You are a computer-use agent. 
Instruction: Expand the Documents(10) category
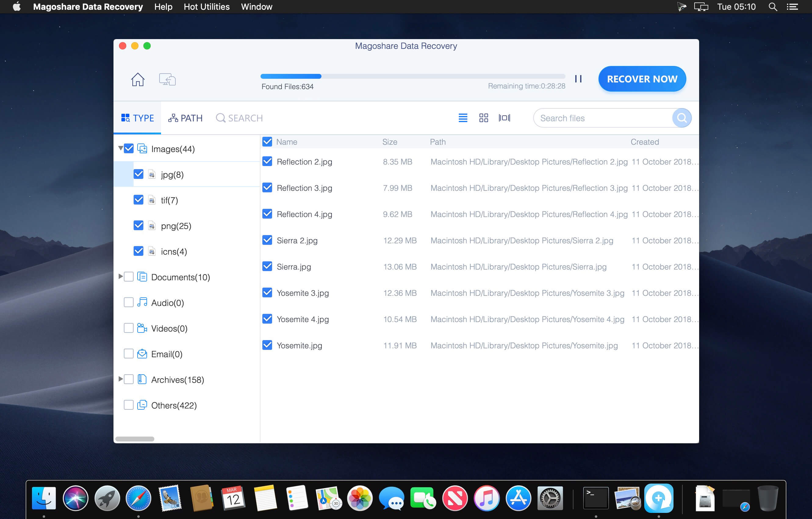coord(120,276)
